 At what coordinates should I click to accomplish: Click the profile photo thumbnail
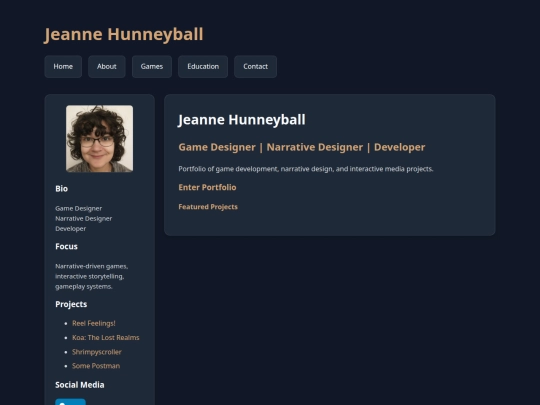(100, 138)
